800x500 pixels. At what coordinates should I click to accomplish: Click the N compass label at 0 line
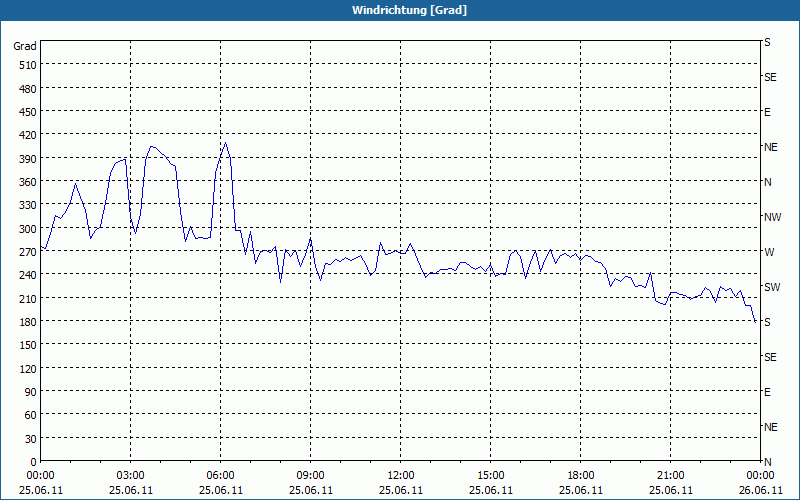click(767, 462)
